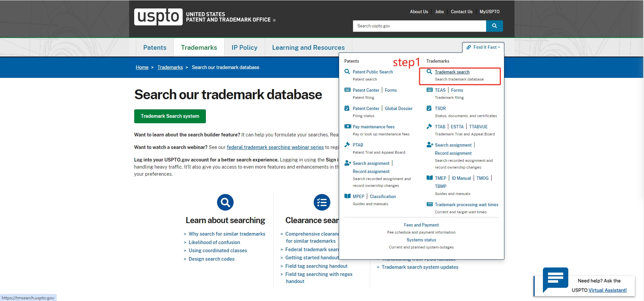Click the Learn about searching magnifier circle icon
This screenshot has width=644, height=301.
tap(225, 202)
